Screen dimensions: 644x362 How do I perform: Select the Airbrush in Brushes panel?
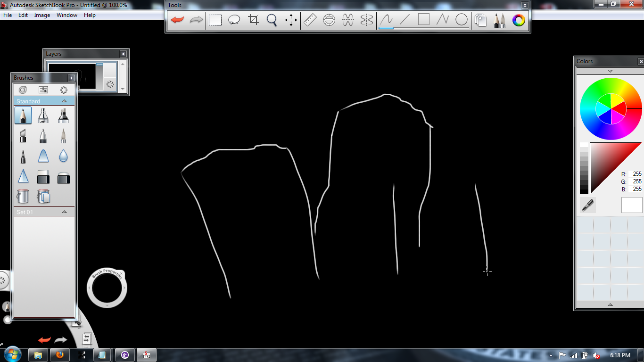(43, 115)
